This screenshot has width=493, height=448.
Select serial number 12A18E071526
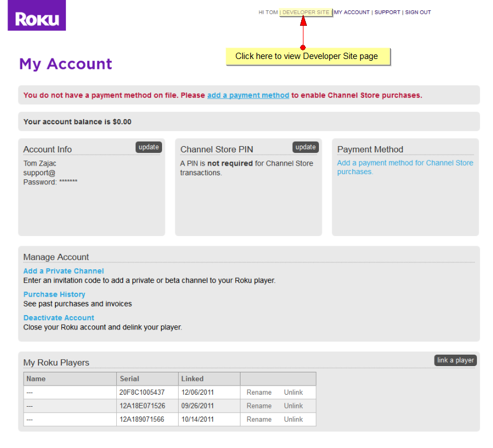click(142, 406)
